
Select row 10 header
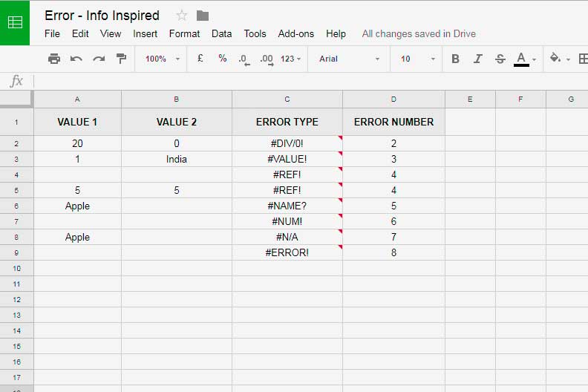coord(16,268)
